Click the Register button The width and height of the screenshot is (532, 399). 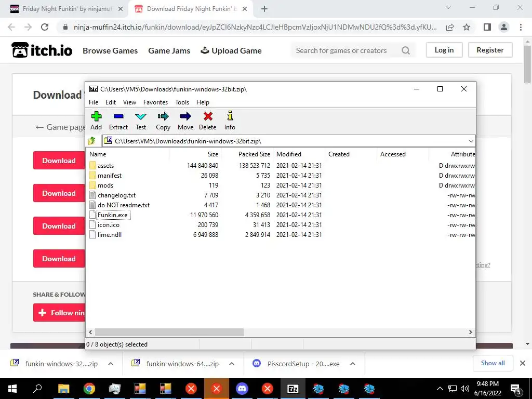(x=490, y=50)
